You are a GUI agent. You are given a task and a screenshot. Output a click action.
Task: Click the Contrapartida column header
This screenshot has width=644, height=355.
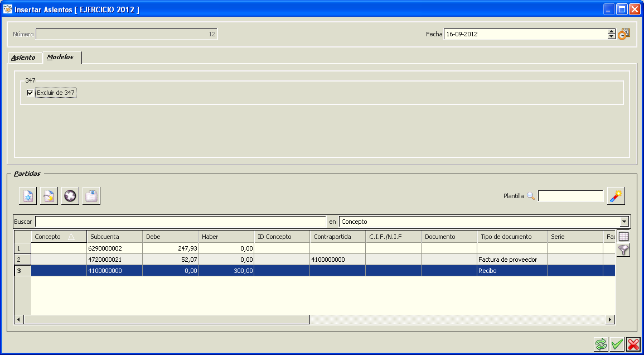coord(337,237)
